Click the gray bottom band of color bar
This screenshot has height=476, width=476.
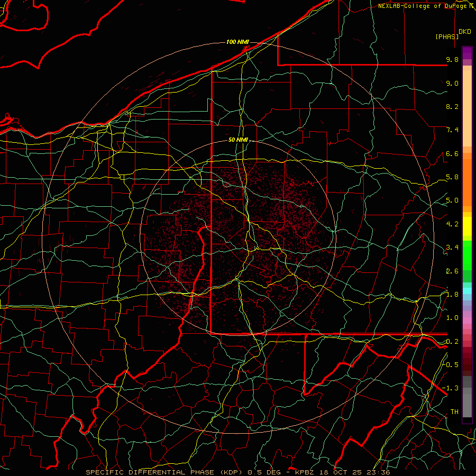click(467, 402)
